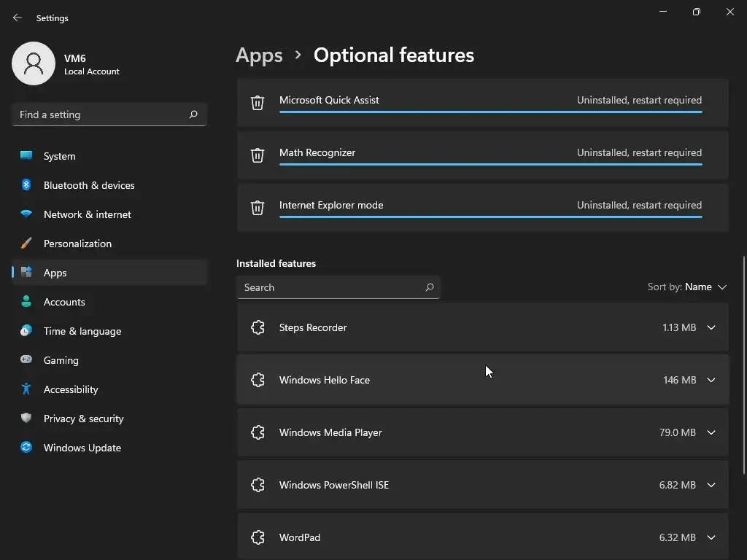The width and height of the screenshot is (747, 560).
Task: Click the Windows Media Player feature icon
Action: [258, 433]
